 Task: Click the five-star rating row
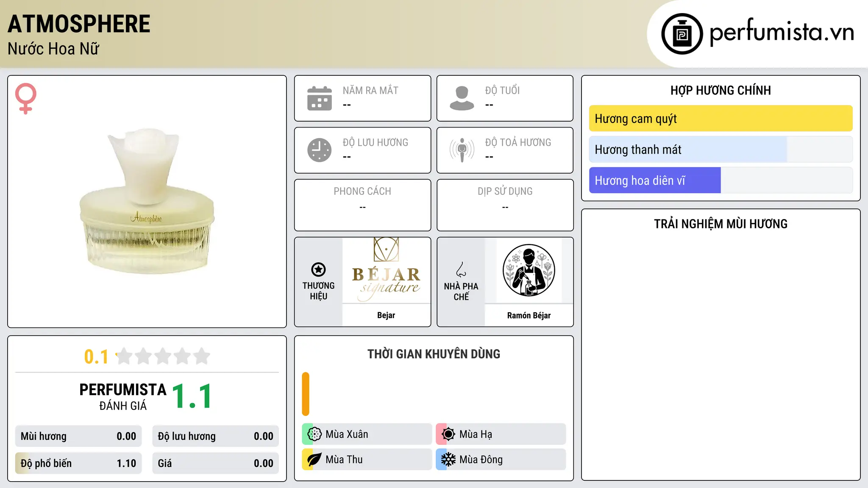coord(163,356)
